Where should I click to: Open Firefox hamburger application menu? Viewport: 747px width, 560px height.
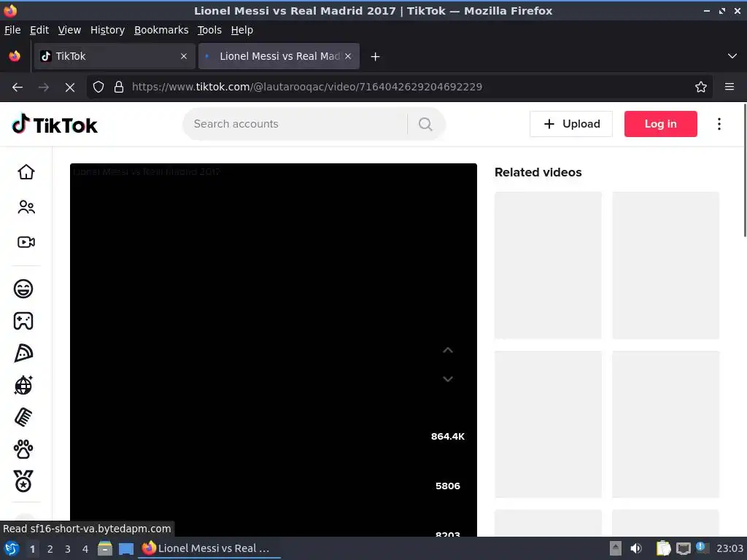(x=729, y=87)
